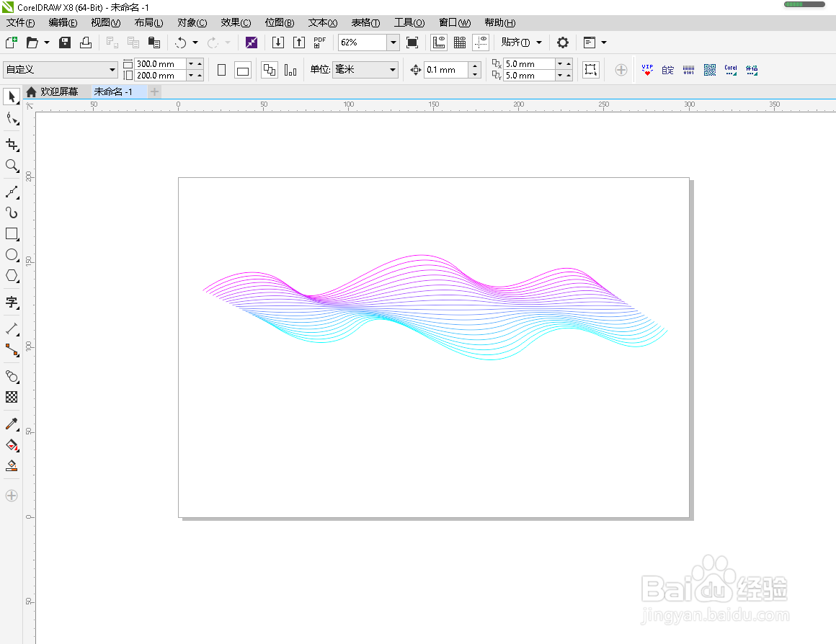
Task: Toggle show rulers
Action: click(439, 43)
